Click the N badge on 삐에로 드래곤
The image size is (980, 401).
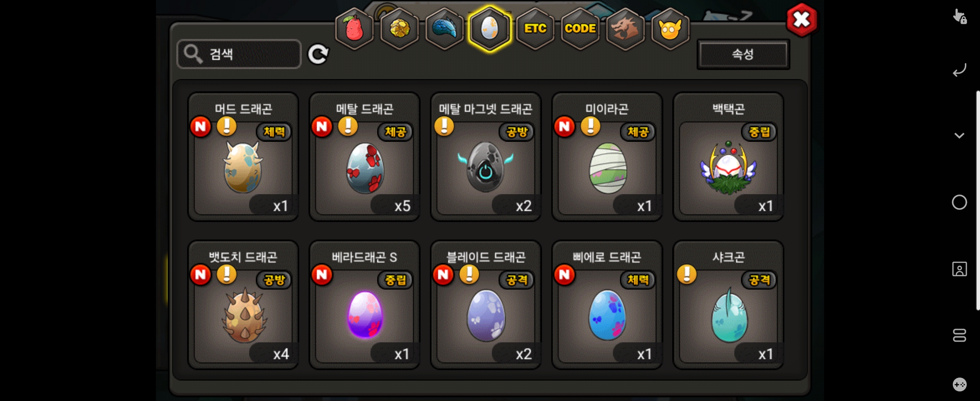564,274
